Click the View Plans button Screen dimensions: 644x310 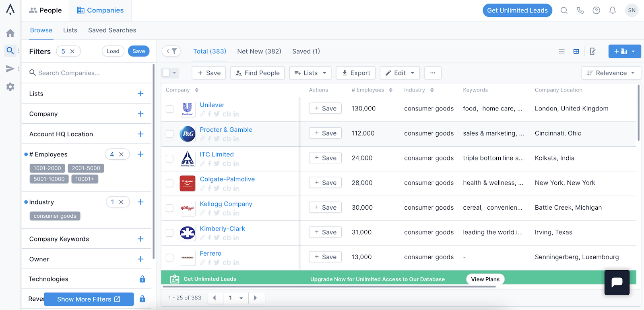coord(485,279)
